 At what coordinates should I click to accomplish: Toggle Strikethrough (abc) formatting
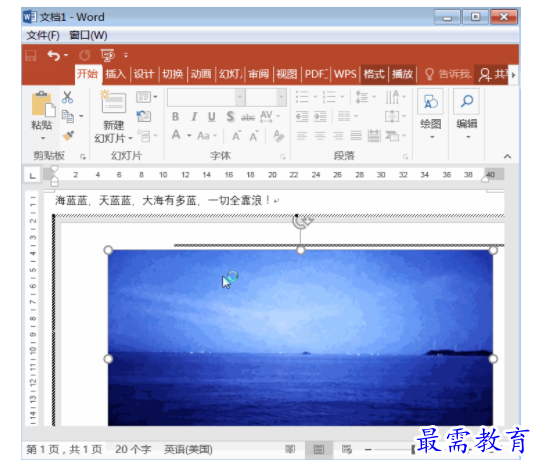tap(248, 118)
